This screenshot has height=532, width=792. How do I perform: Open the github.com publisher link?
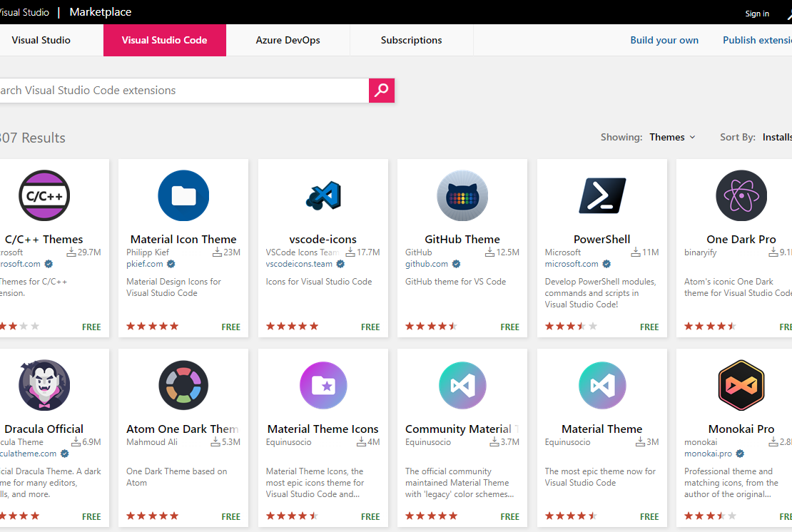[x=427, y=264]
